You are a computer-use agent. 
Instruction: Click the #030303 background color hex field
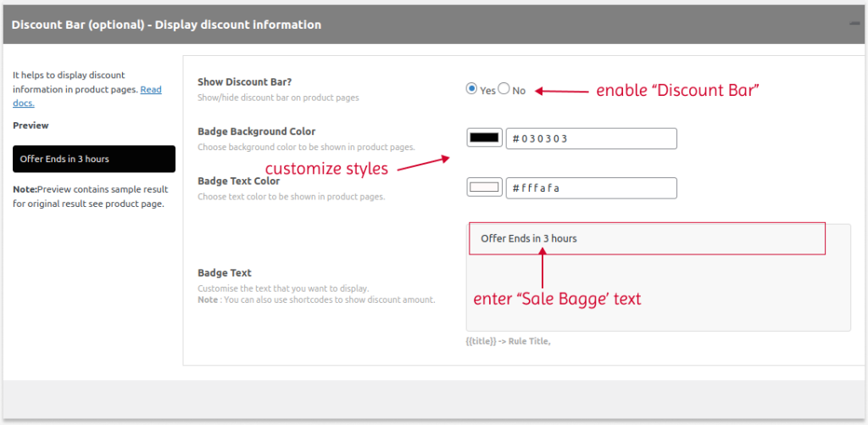(591, 138)
